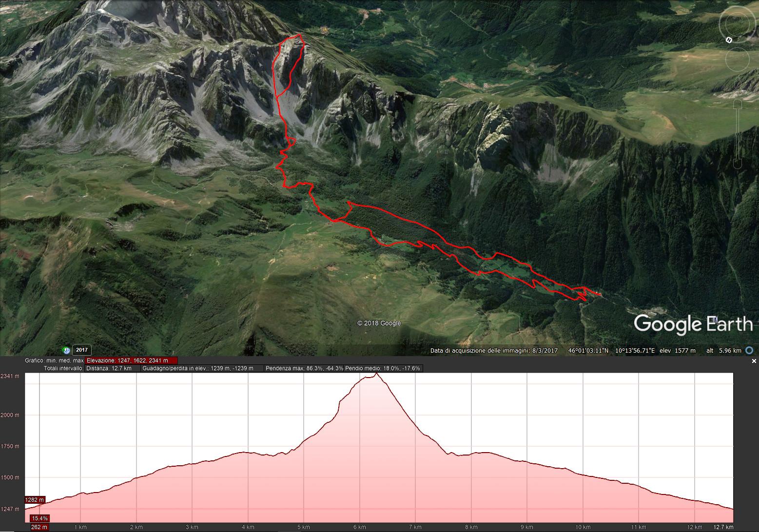This screenshot has width=759, height=532.
Task: Click the red track summit point on map
Action: coord(300,35)
